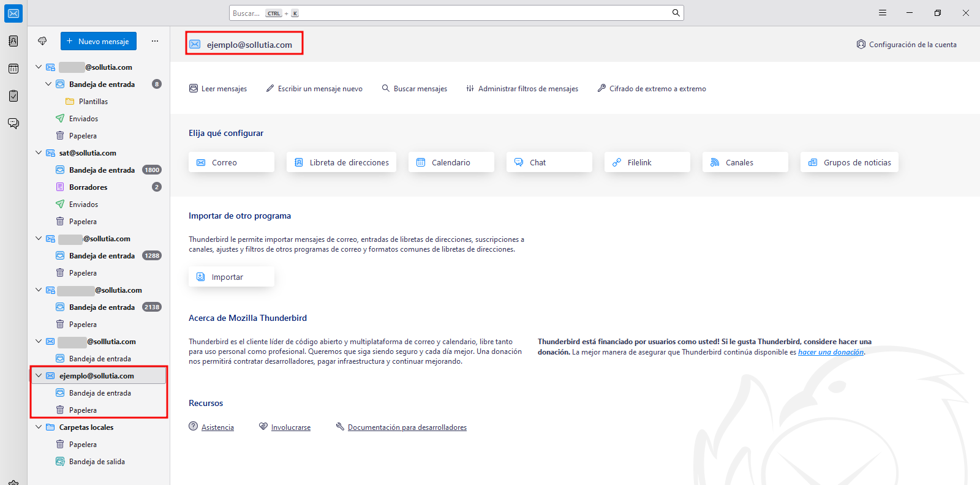Open folder pane options three-dot menu
Viewport: 980px width, 485px height.
155,41
